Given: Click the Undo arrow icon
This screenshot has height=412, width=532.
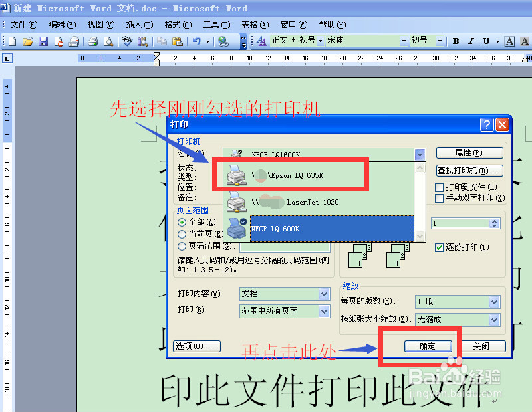Looking at the screenshot, I should [197, 41].
